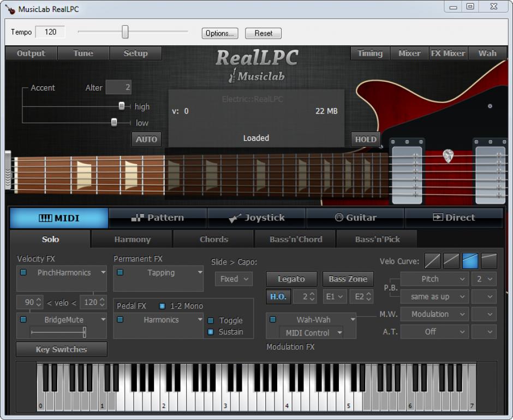Open the E1 bass zone dropdown
This screenshot has width=513, height=420.
(335, 297)
